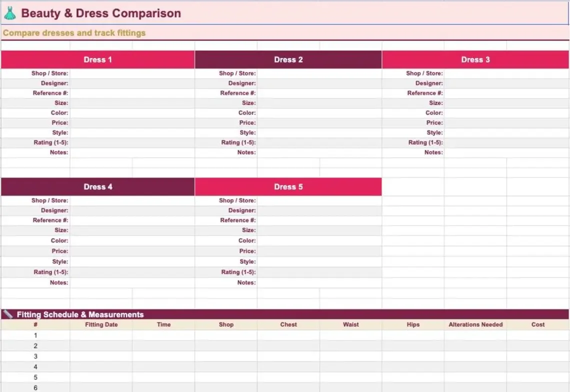Click the Price entry cell for Dress 2
Screen dimensions: 570x392
(320, 122)
